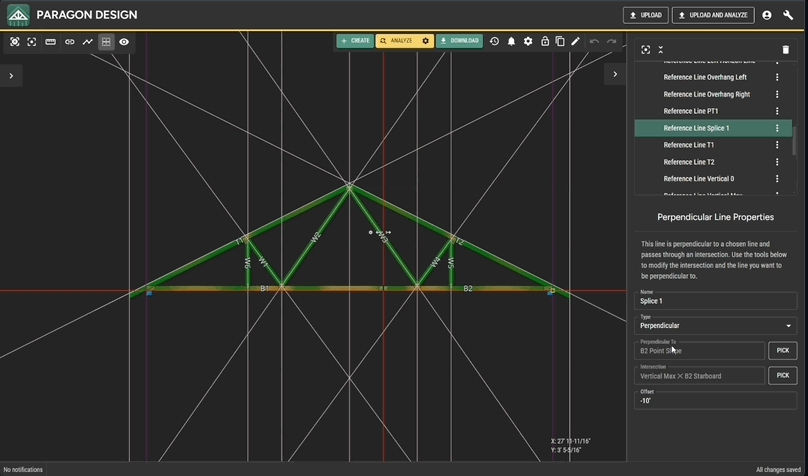808x476 pixels.
Task: Select Reference Line Overhang Right item
Action: pos(706,94)
